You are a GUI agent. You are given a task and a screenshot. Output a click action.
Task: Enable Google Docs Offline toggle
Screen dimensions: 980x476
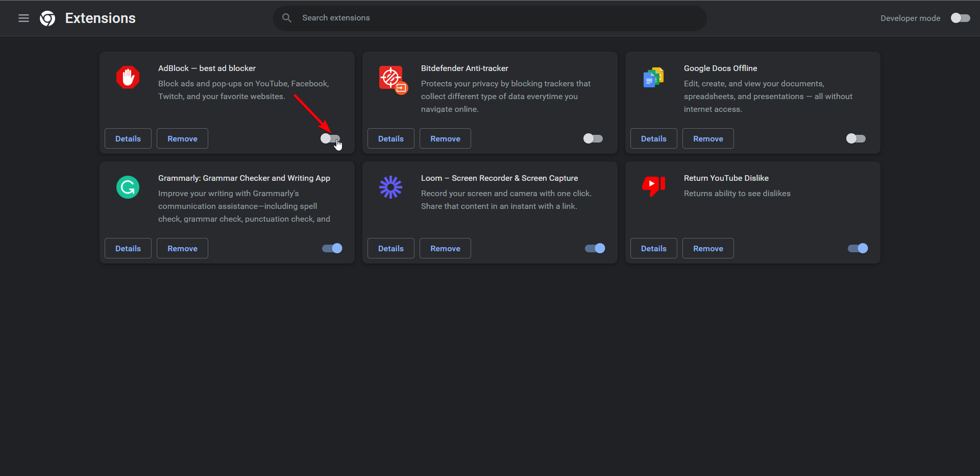pyautogui.click(x=856, y=138)
